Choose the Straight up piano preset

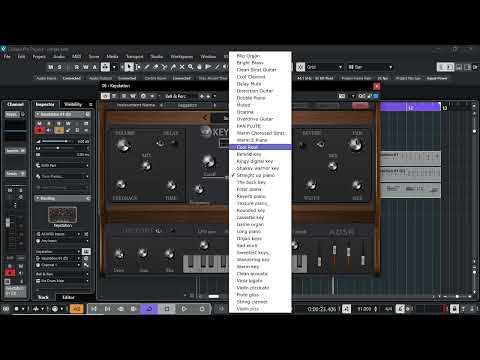[260, 175]
